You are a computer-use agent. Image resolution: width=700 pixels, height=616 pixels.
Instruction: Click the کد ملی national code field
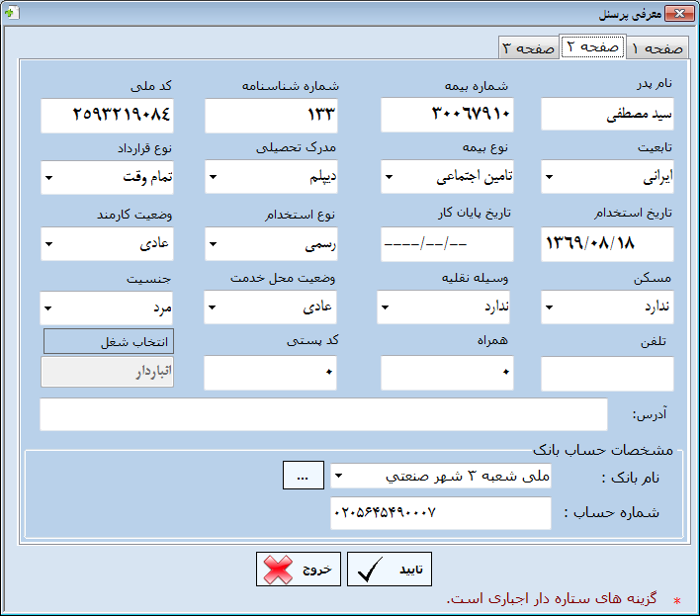point(107,115)
